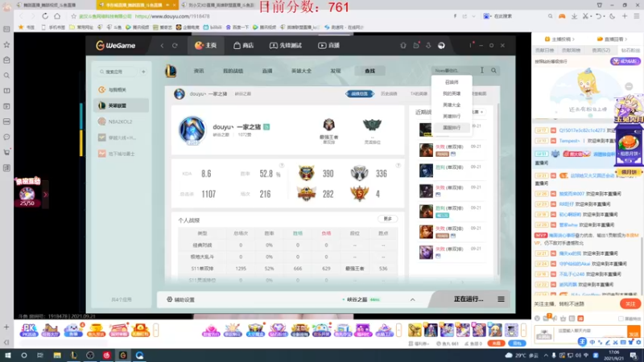Screen dimensions: 644x362
Task: Go back with WeGame back arrow
Action: [163, 46]
